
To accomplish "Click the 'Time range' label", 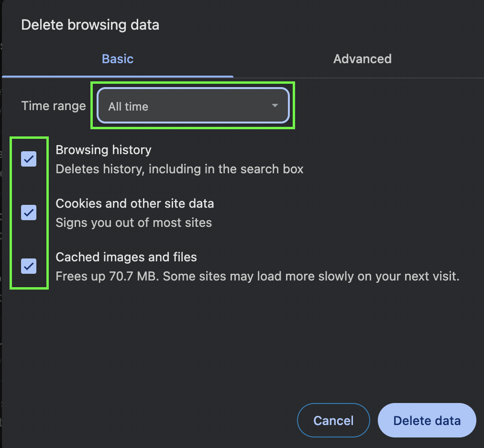I will tap(54, 106).
